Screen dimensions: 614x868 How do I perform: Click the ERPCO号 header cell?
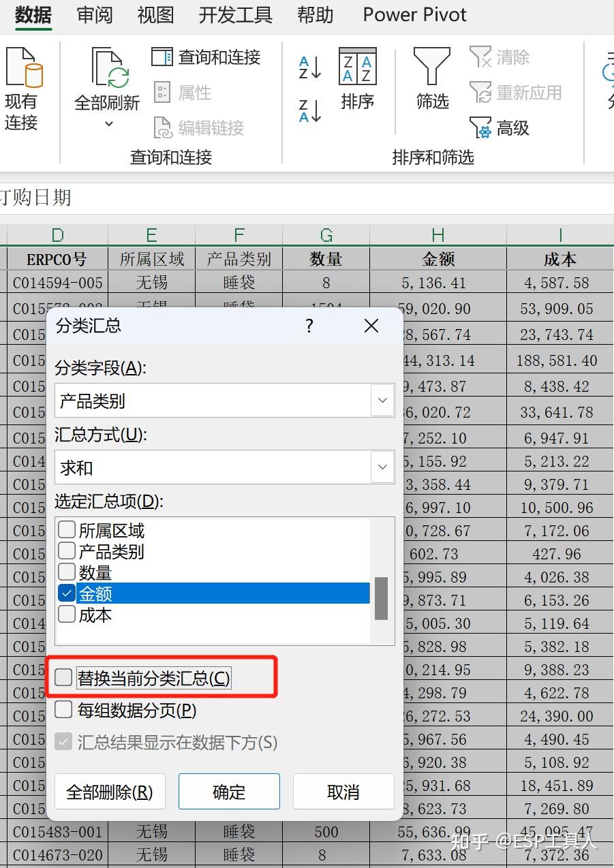[57, 259]
